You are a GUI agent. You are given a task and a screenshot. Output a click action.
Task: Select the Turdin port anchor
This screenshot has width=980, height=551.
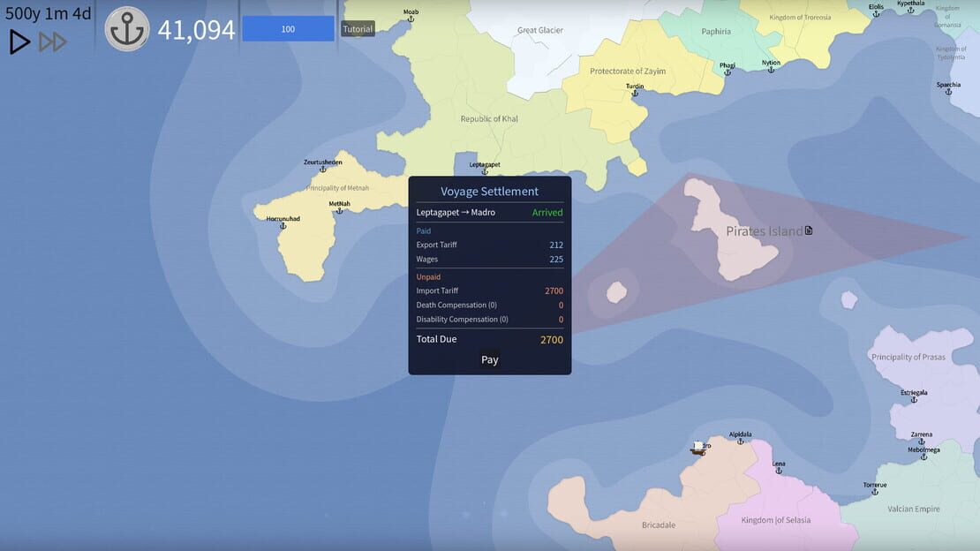635,94
